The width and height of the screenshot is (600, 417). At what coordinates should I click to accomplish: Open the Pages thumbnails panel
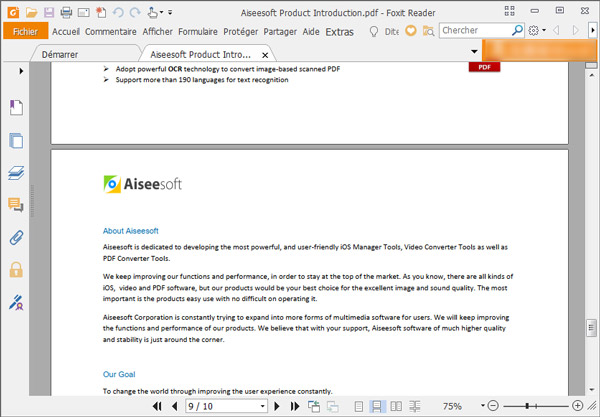pos(16,140)
